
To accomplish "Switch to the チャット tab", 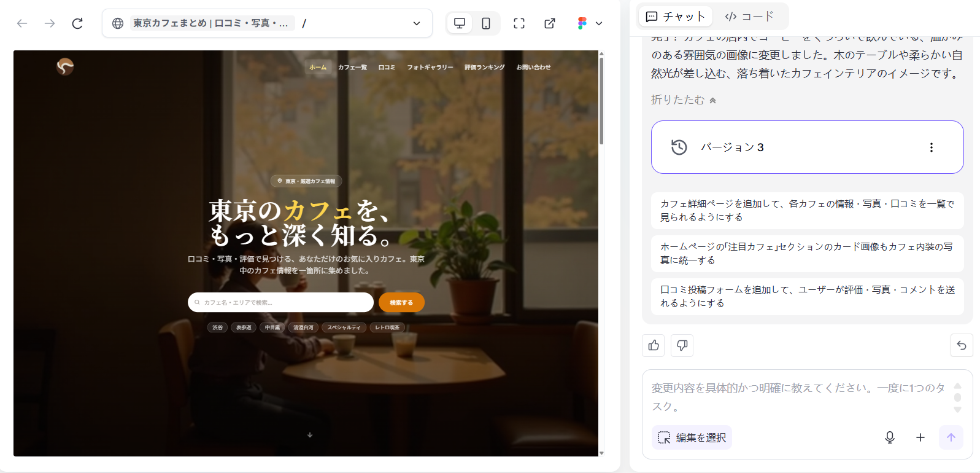I will pyautogui.click(x=676, y=17).
